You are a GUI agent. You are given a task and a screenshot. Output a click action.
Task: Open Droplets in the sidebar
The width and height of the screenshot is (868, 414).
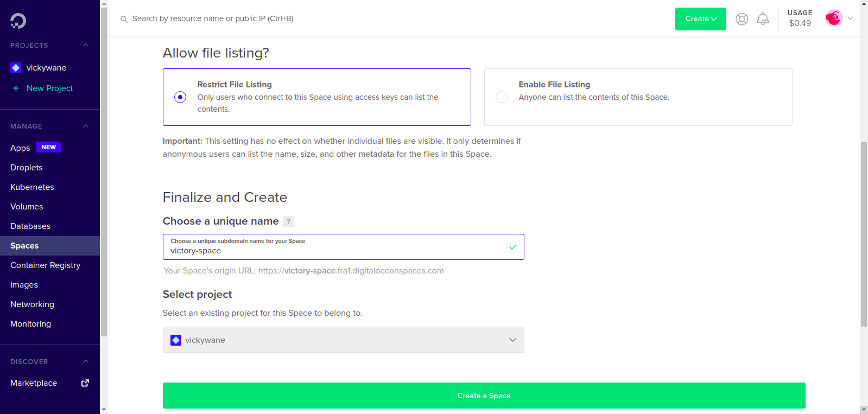(27, 168)
